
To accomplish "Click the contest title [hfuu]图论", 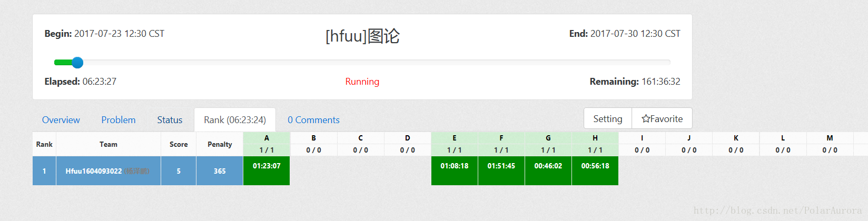I will click(x=362, y=36).
